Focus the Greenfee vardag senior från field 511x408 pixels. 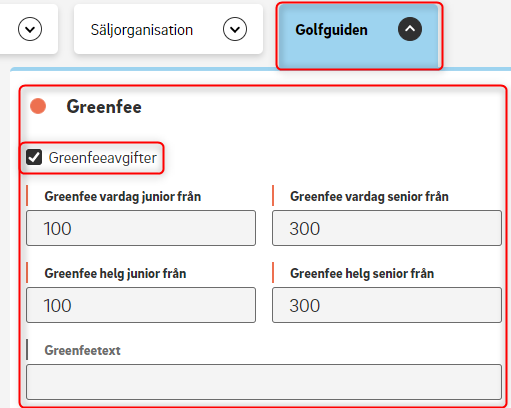point(387,228)
